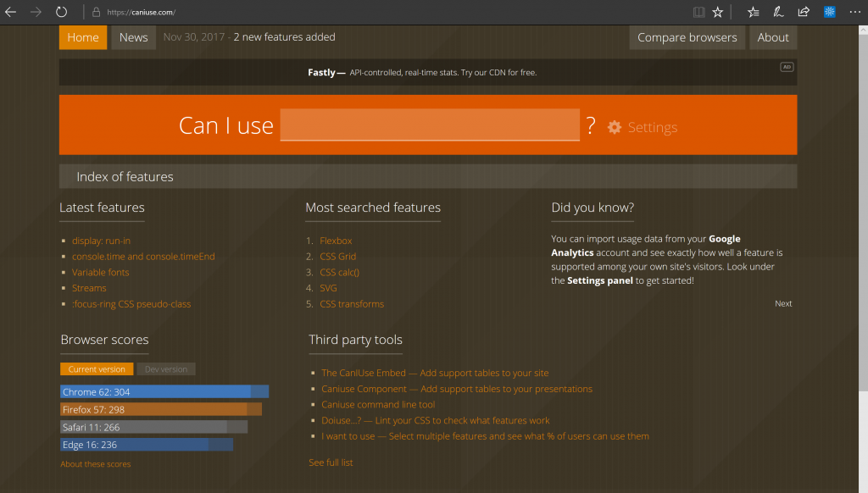This screenshot has height=493, width=868.
Task: Click the Can I use search field
Action: pyautogui.click(x=430, y=125)
